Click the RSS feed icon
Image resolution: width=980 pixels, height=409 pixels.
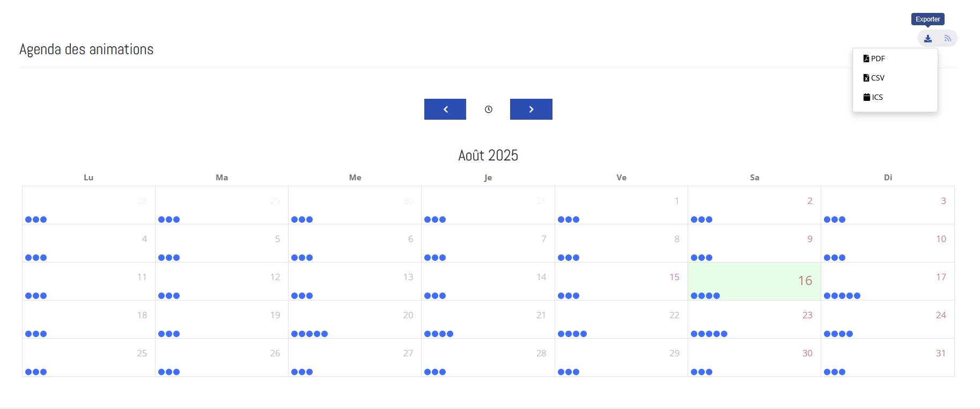[947, 39]
